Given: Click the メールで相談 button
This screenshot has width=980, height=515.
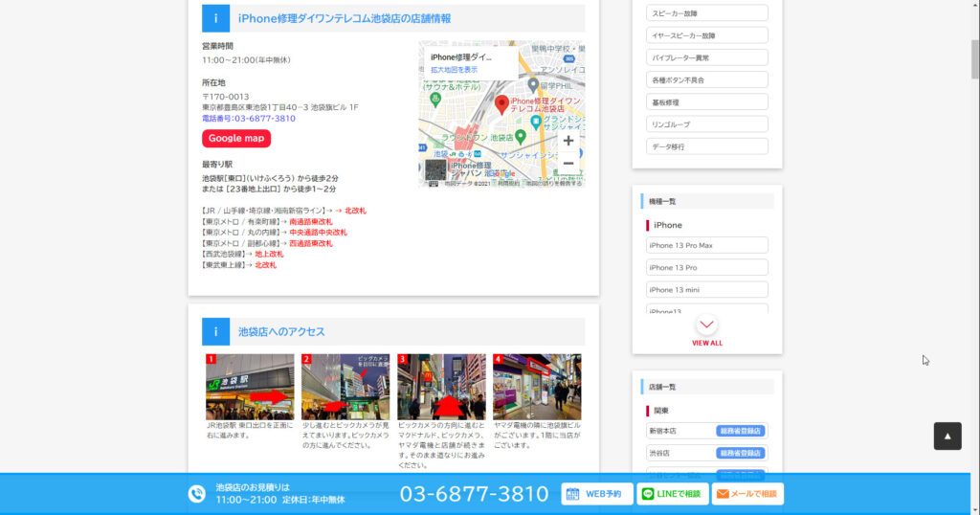Looking at the screenshot, I should tap(747, 494).
